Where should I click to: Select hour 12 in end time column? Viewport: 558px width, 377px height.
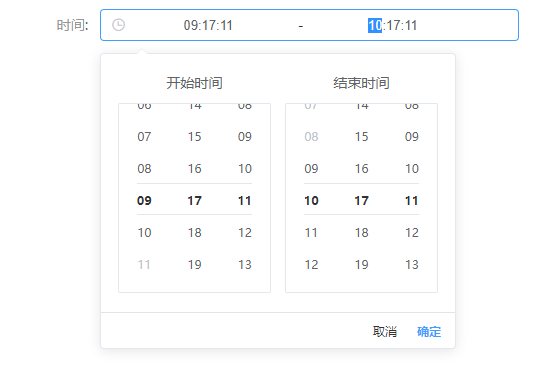point(311,265)
